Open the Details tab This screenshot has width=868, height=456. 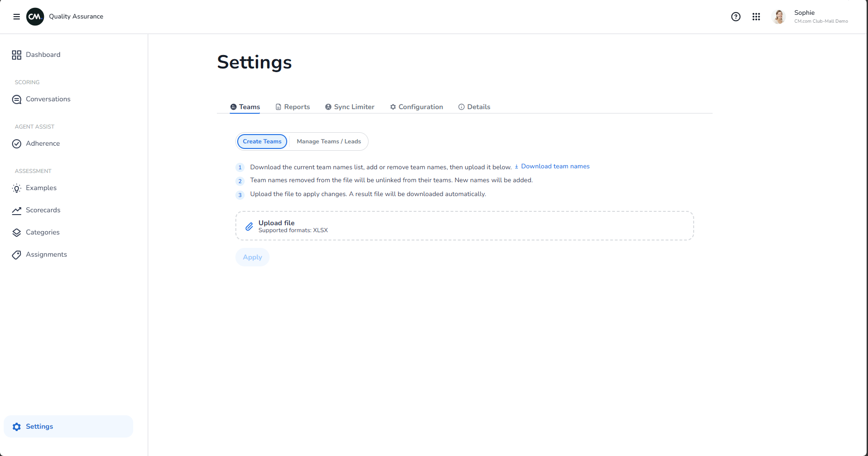click(474, 107)
